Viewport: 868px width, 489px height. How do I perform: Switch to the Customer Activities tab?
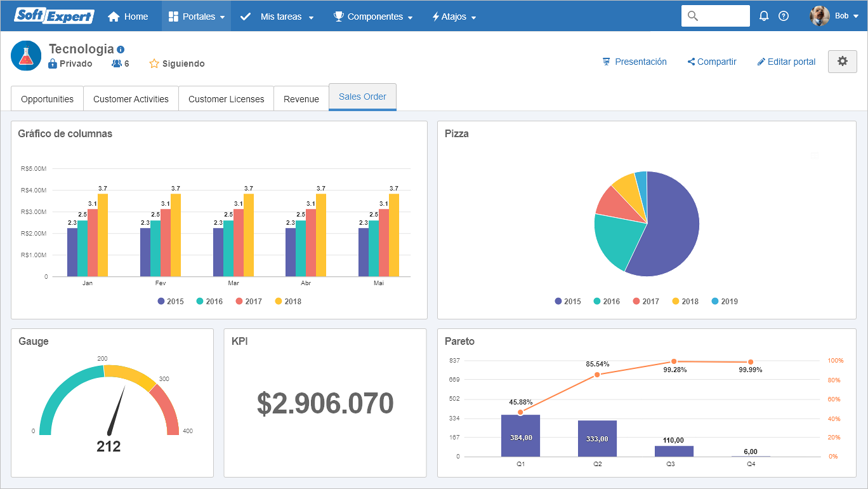131,99
